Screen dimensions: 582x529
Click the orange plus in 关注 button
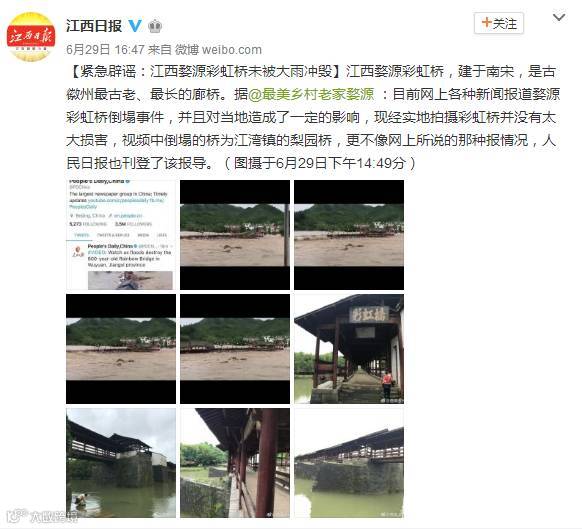486,23
